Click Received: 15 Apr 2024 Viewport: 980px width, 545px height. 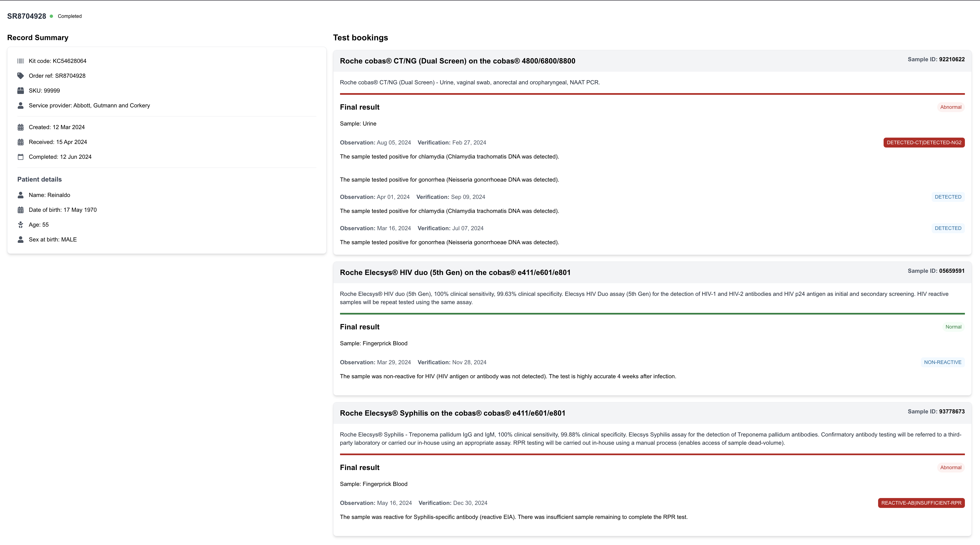[58, 142]
